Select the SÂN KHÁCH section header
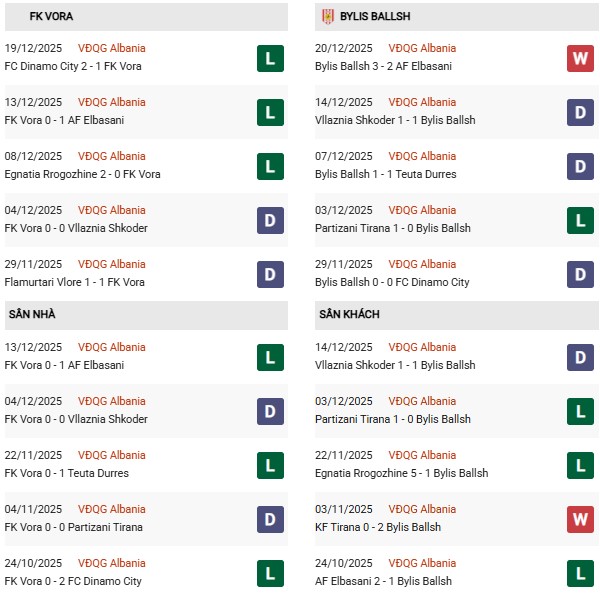This screenshot has width=600, height=593. pyautogui.click(x=351, y=315)
